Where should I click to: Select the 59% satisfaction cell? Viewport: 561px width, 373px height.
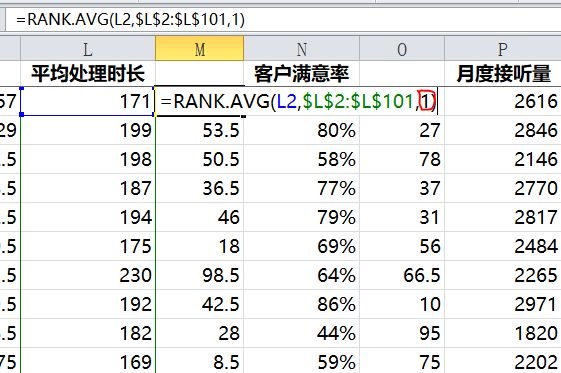pyautogui.click(x=302, y=360)
